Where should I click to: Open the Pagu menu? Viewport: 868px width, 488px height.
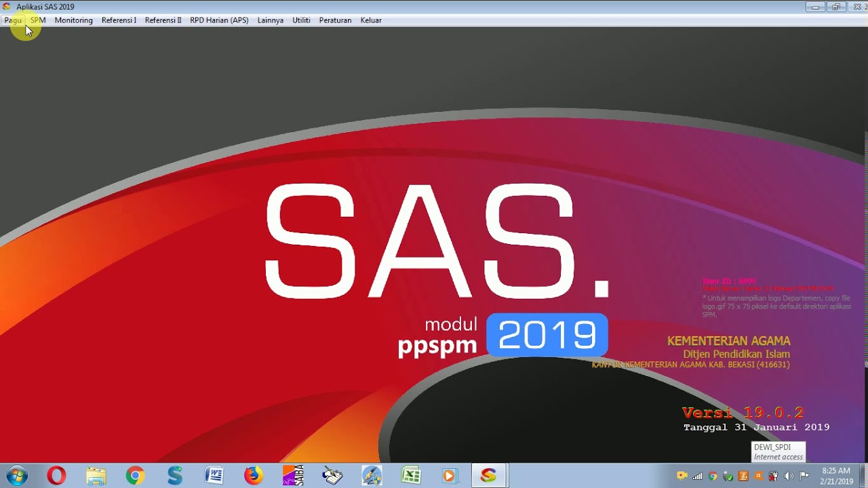point(13,20)
